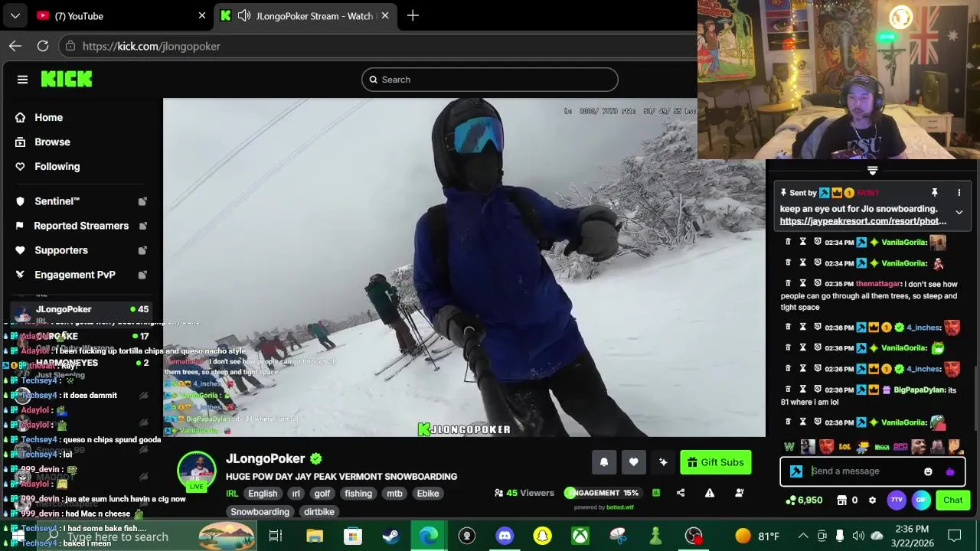This screenshot has height=551, width=980.
Task: Click the W emote in quick row
Action: click(x=789, y=447)
